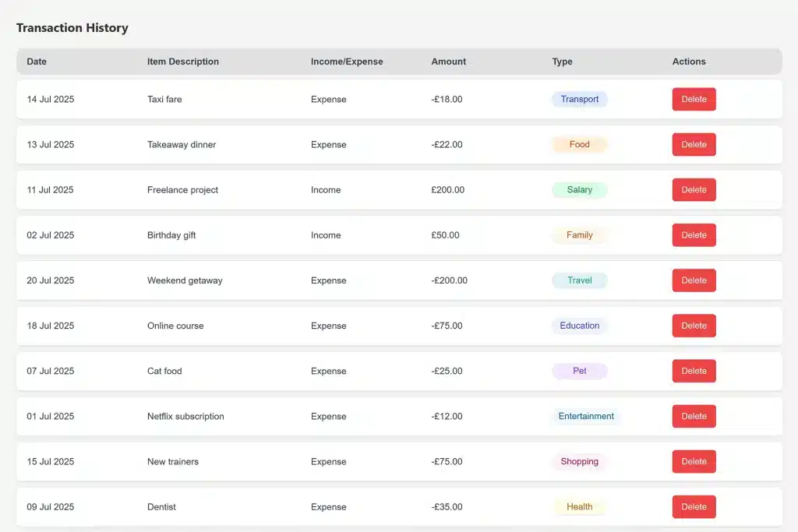The image size is (798, 532).
Task: Select the Food tag on Takeaway dinner
Action: [x=579, y=144]
